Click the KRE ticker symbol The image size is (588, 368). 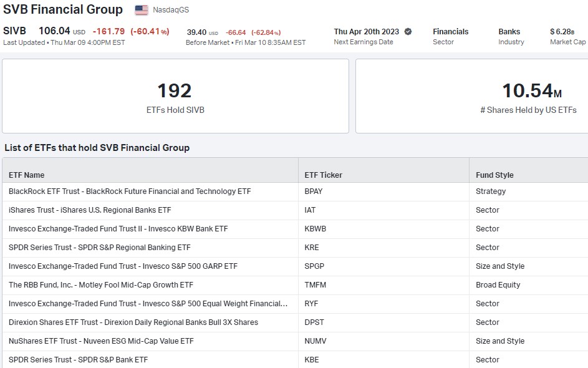tap(312, 248)
